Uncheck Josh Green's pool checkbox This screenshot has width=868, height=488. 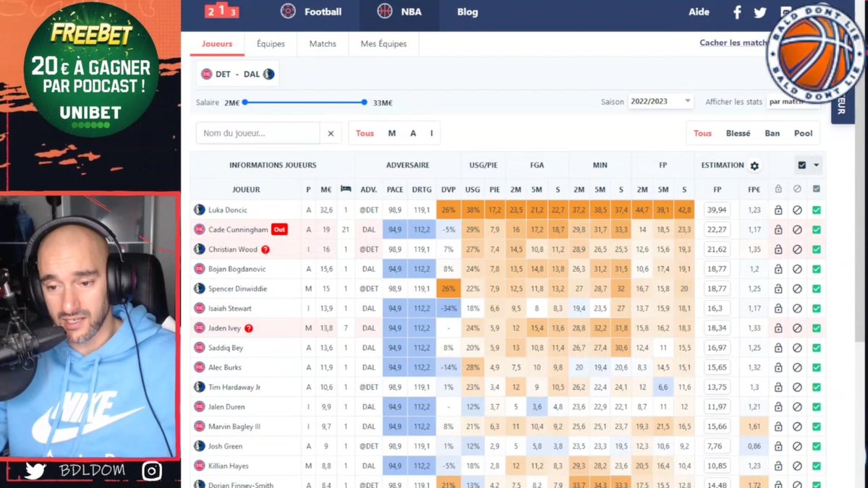click(817, 446)
